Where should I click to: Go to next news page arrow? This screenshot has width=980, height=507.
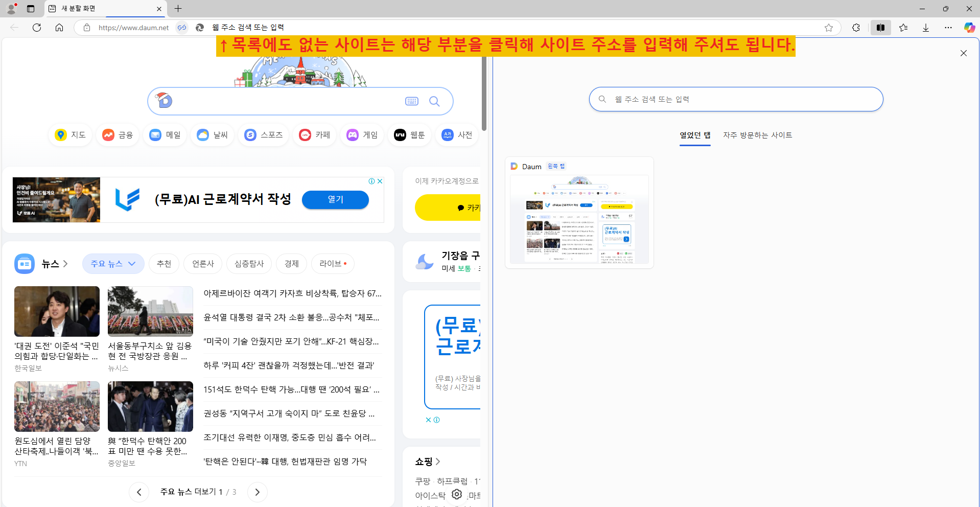tap(257, 492)
